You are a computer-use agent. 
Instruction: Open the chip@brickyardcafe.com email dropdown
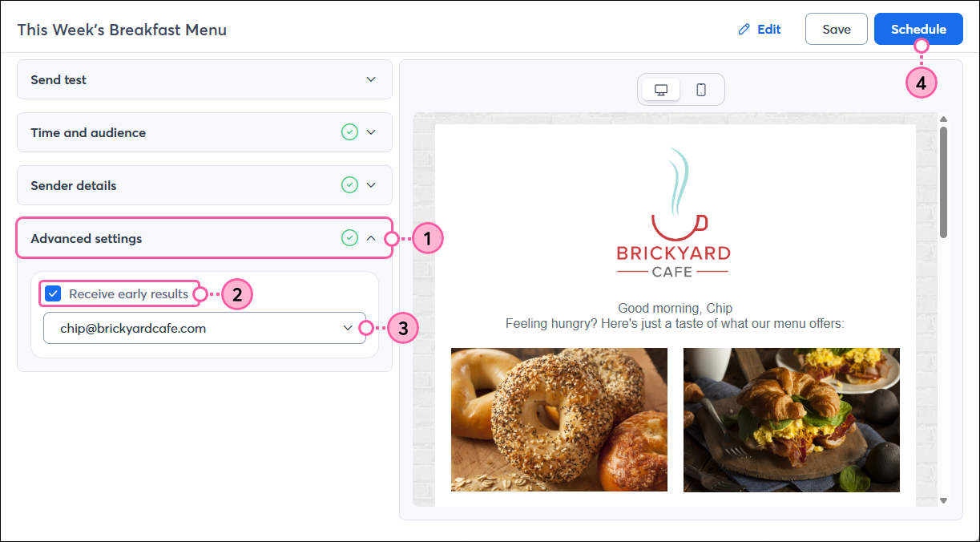(204, 328)
